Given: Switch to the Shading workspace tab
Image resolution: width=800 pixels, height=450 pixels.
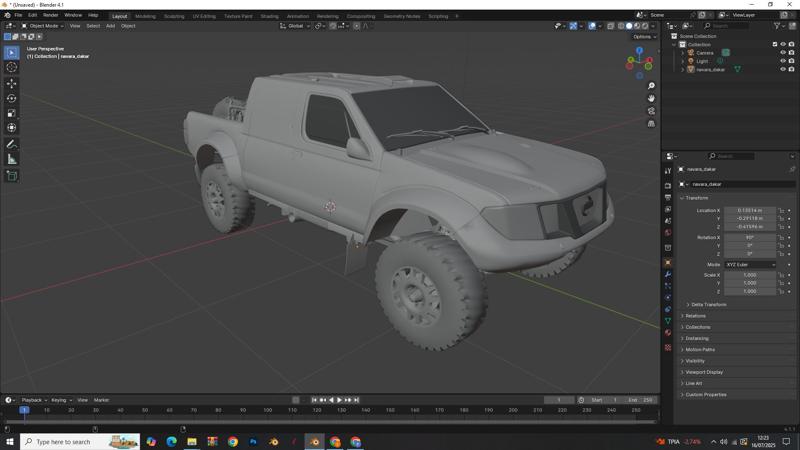Looking at the screenshot, I should tap(269, 16).
